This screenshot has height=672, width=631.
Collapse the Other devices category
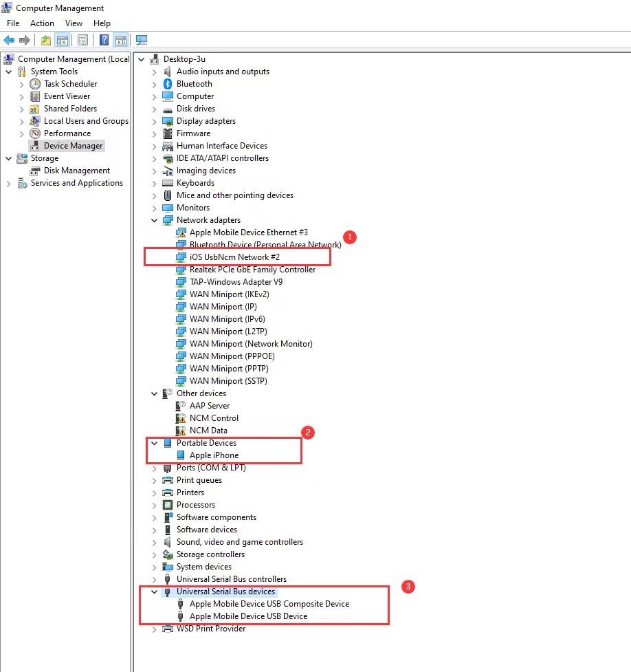click(x=154, y=393)
